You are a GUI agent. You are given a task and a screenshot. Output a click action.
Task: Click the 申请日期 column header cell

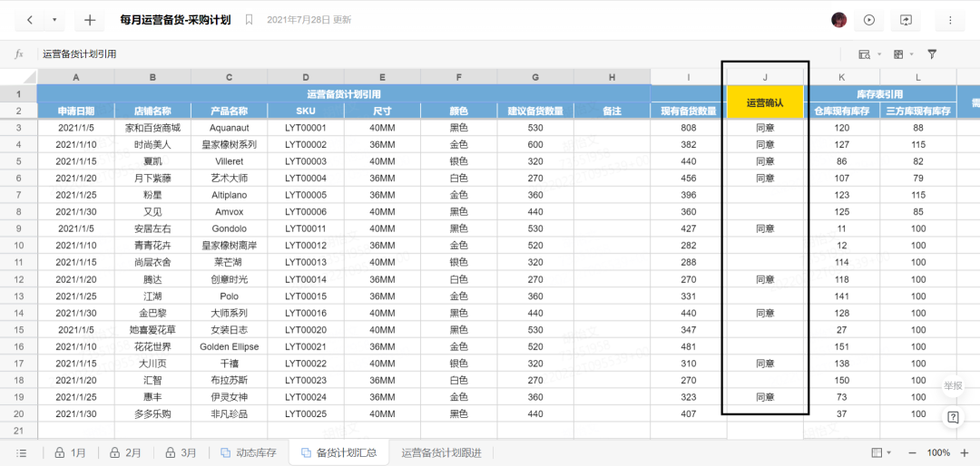pyautogui.click(x=75, y=112)
